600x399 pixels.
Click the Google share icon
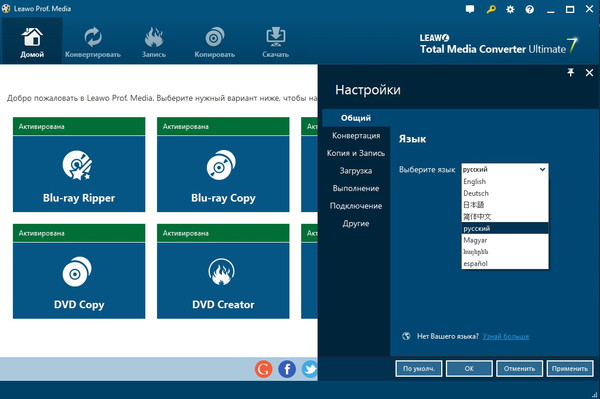point(264,369)
